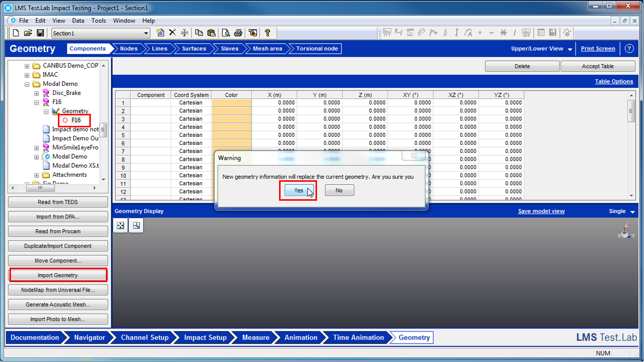Click the orange color cell in row 3
The image size is (644, 362).
232,119
